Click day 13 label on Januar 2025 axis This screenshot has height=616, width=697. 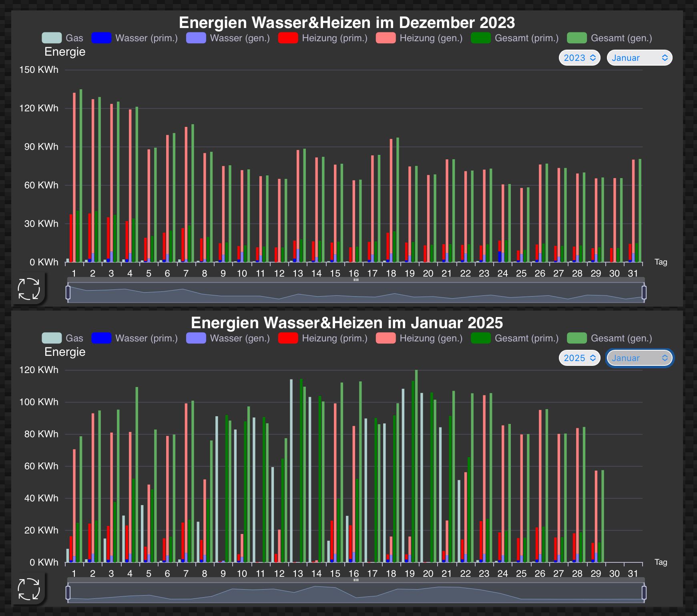tap(298, 574)
